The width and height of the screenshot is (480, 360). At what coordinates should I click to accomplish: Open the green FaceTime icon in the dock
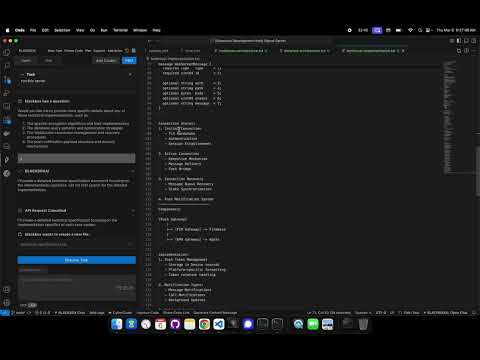313,324
